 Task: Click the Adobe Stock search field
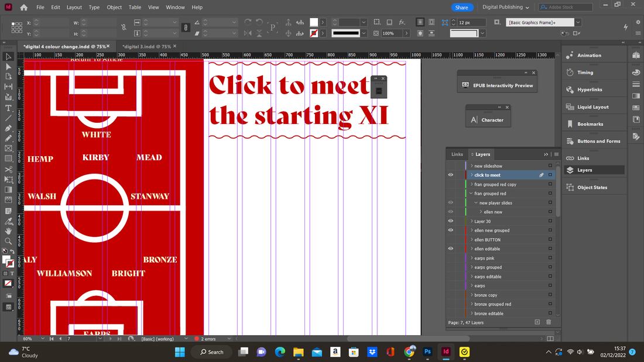[x=566, y=7]
